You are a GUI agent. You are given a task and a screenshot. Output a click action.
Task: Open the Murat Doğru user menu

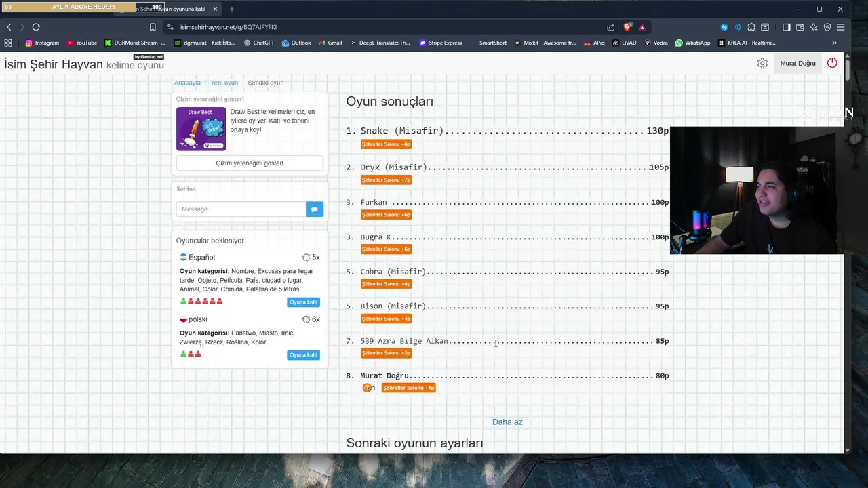pyautogui.click(x=797, y=63)
